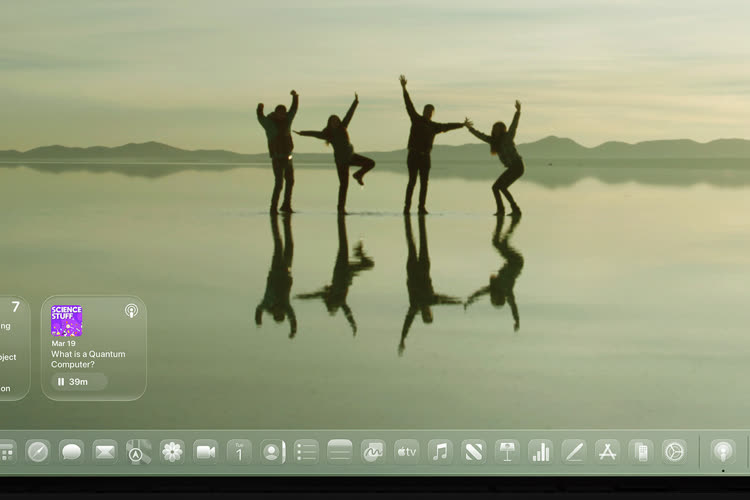Open the Science Stuff podcast artwork
The height and width of the screenshot is (500, 750).
tap(66, 321)
